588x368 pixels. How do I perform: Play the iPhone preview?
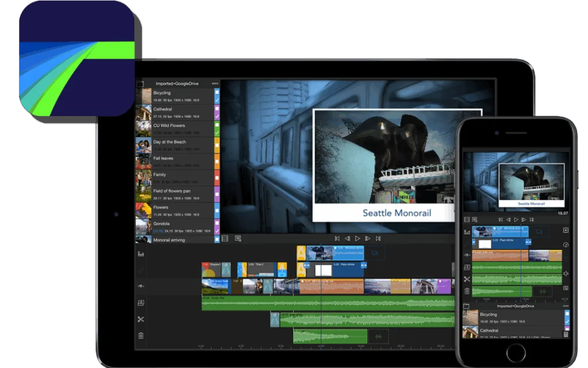(516, 220)
